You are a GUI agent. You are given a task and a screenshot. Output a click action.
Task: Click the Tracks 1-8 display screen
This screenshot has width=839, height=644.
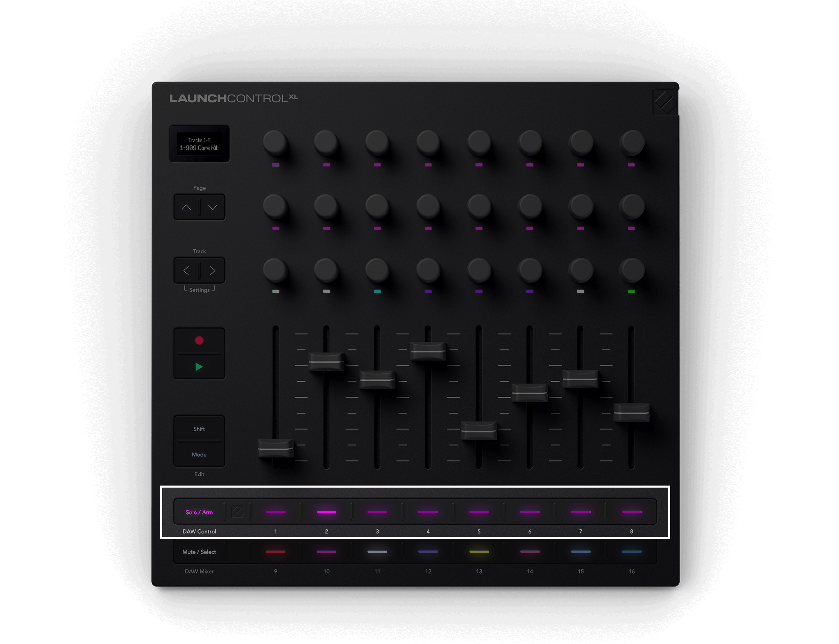pos(200,144)
